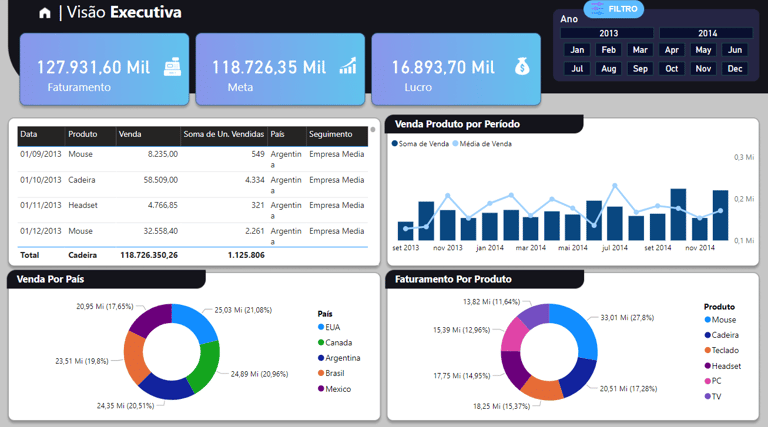Viewport: 768px width, 427px height.
Task: Click the Teclado product legend item
Action: tap(721, 350)
